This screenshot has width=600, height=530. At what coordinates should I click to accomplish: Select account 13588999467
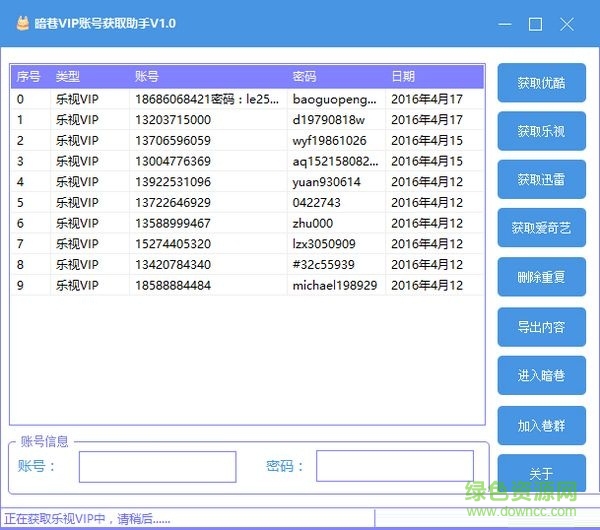coord(173,223)
